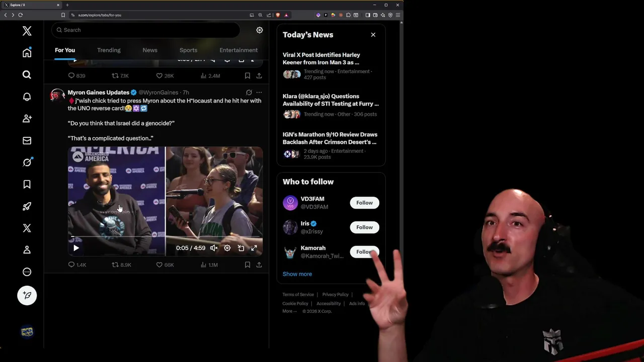This screenshot has height=362, width=644.
Task: Open @WyronGaines handle link
Action: pos(158,93)
